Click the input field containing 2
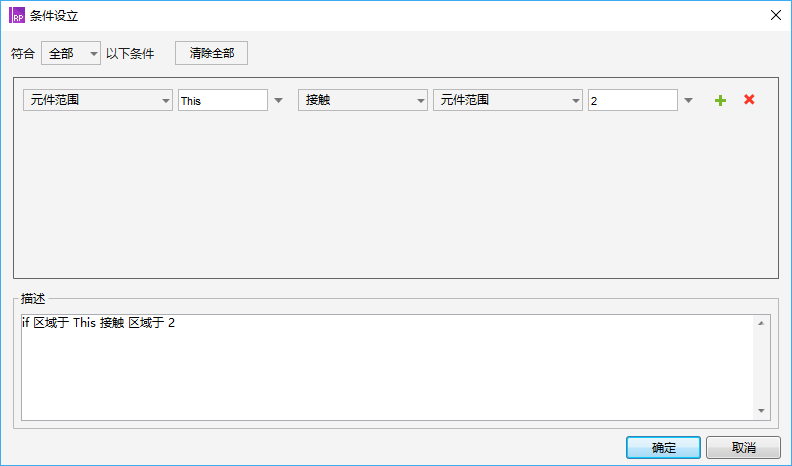 coord(632,100)
